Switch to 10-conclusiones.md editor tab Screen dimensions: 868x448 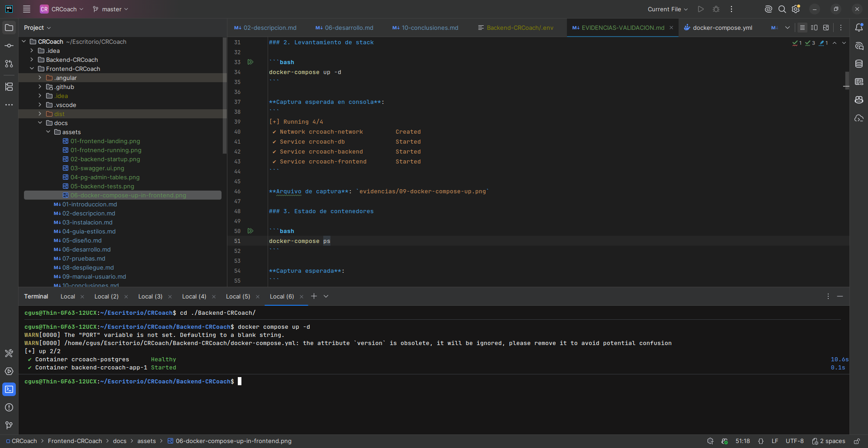(x=426, y=28)
